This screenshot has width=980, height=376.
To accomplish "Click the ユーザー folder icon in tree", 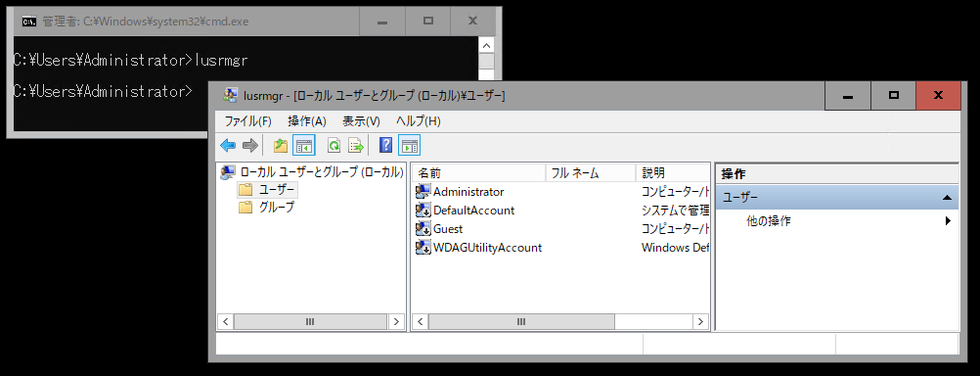I will (245, 190).
